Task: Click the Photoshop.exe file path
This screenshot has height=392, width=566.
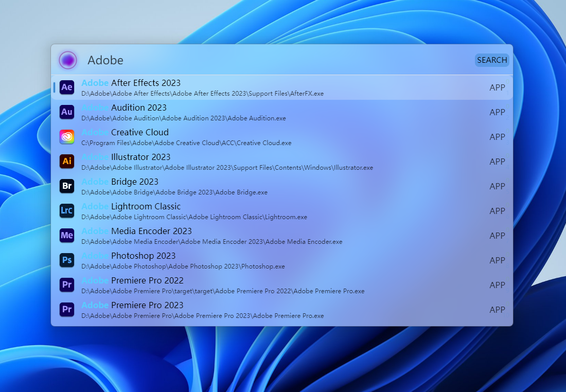Action: (x=183, y=266)
